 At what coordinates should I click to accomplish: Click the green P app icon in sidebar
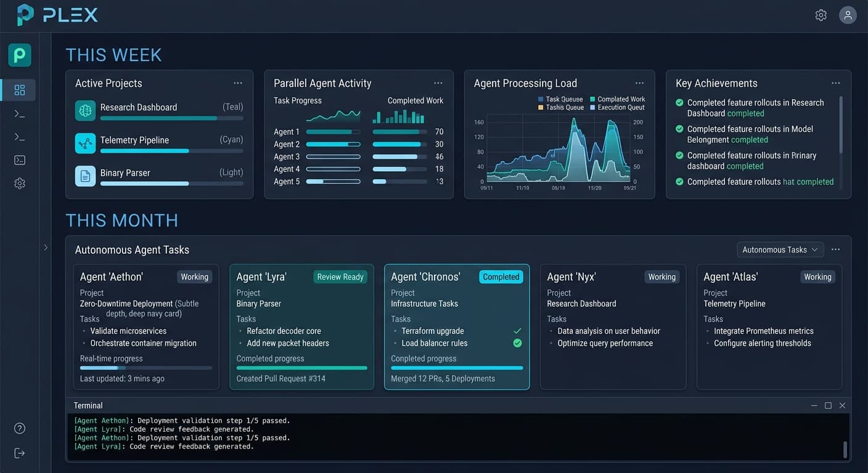(x=20, y=55)
